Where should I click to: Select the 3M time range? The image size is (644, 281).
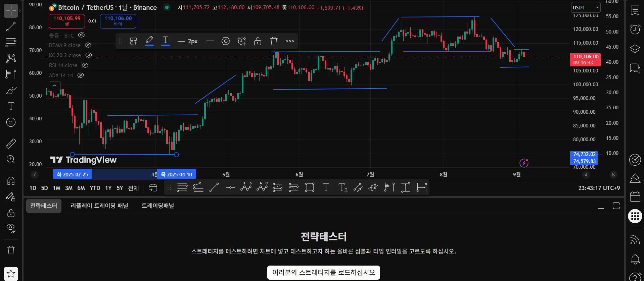coord(69,188)
